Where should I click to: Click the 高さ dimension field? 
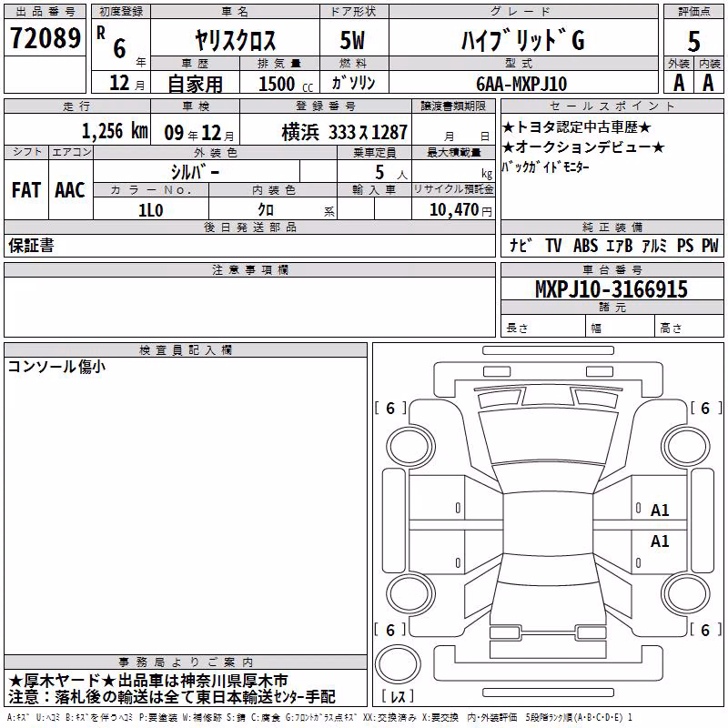(x=690, y=328)
